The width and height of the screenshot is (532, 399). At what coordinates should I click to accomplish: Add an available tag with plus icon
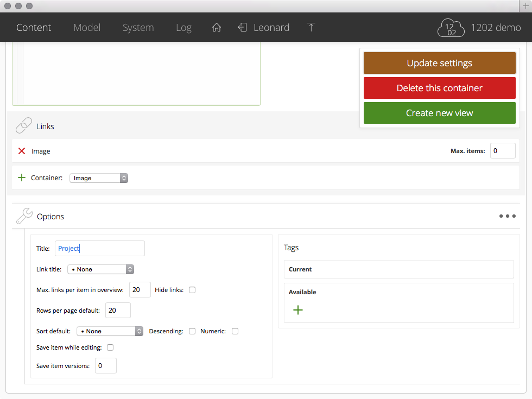(x=298, y=310)
